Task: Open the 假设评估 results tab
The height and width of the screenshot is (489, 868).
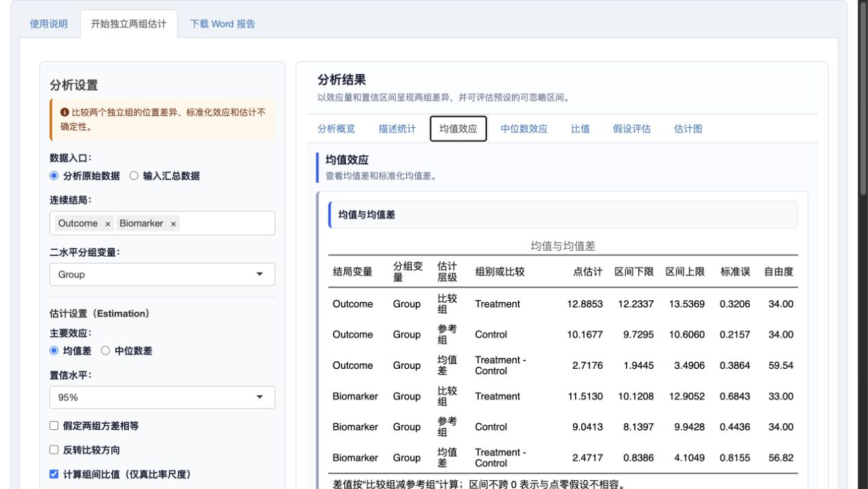Action: (x=632, y=128)
